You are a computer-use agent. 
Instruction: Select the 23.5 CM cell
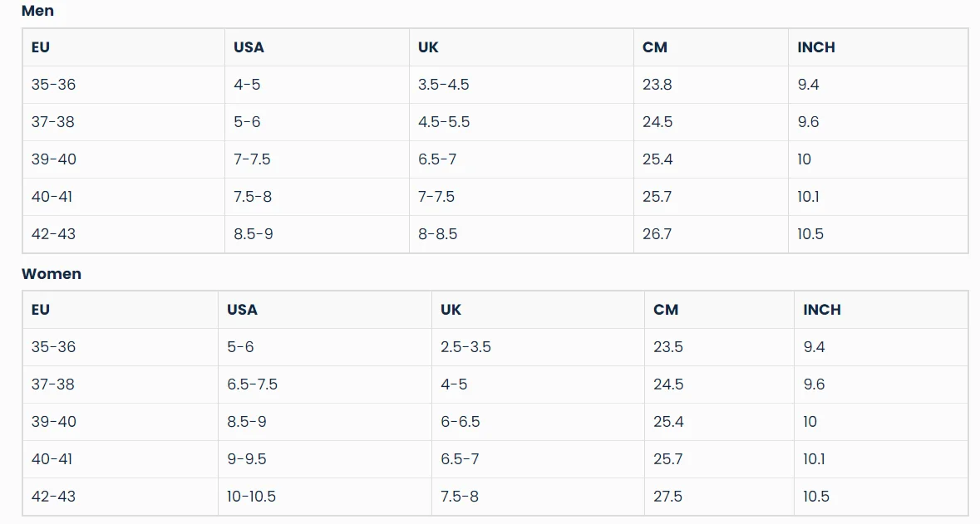click(667, 347)
